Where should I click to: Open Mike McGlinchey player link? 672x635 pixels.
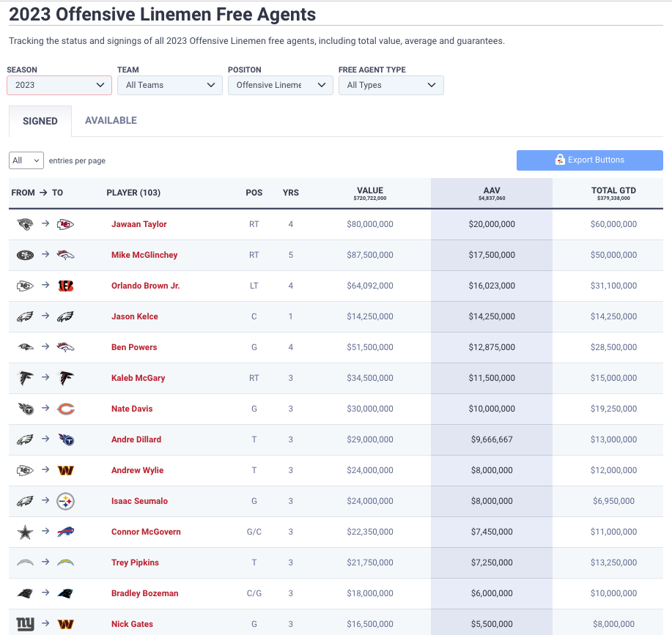[144, 255]
